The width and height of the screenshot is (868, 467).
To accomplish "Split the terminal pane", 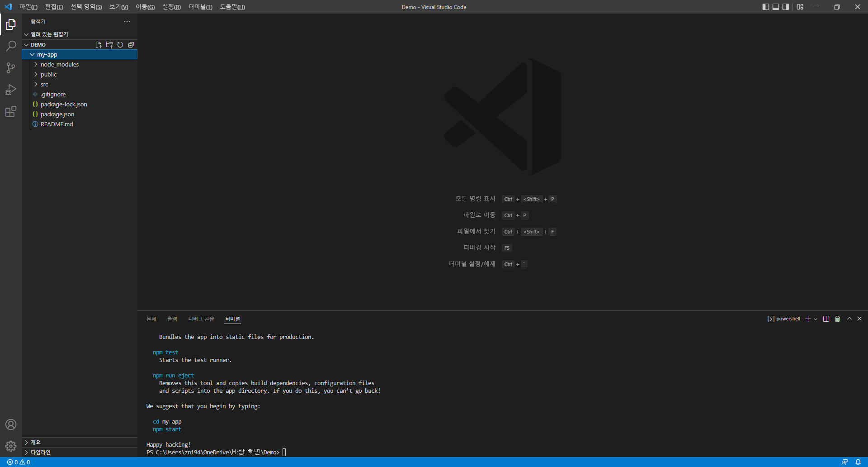I will pyautogui.click(x=826, y=319).
